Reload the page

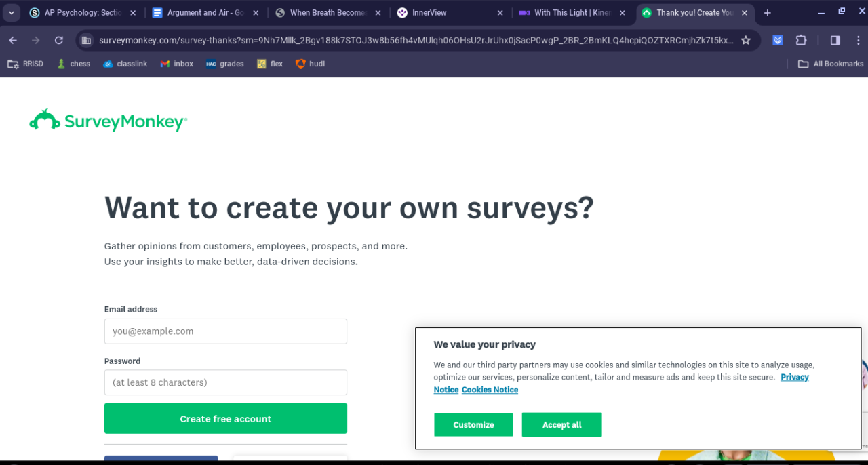coord(59,41)
